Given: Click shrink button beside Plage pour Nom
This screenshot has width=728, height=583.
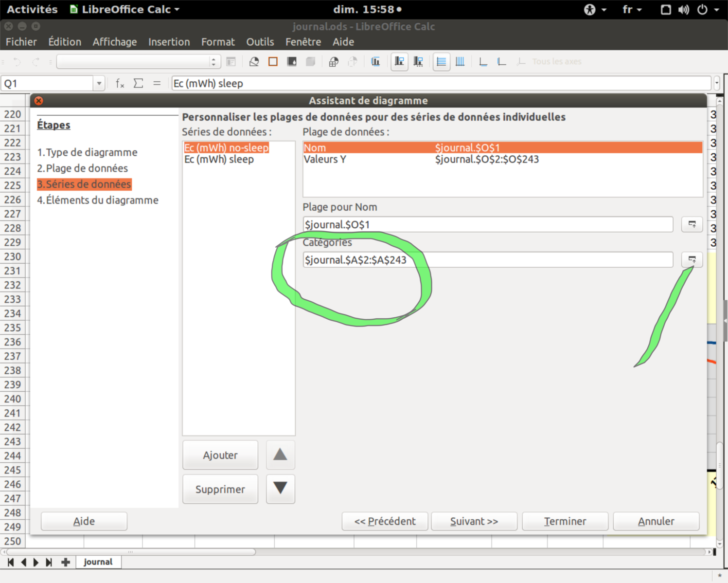Looking at the screenshot, I should pos(692,224).
